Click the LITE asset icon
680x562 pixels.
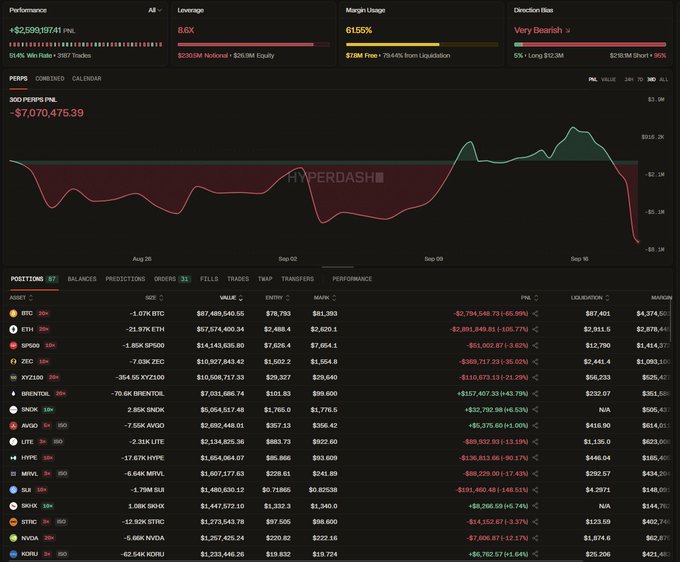pos(13,442)
